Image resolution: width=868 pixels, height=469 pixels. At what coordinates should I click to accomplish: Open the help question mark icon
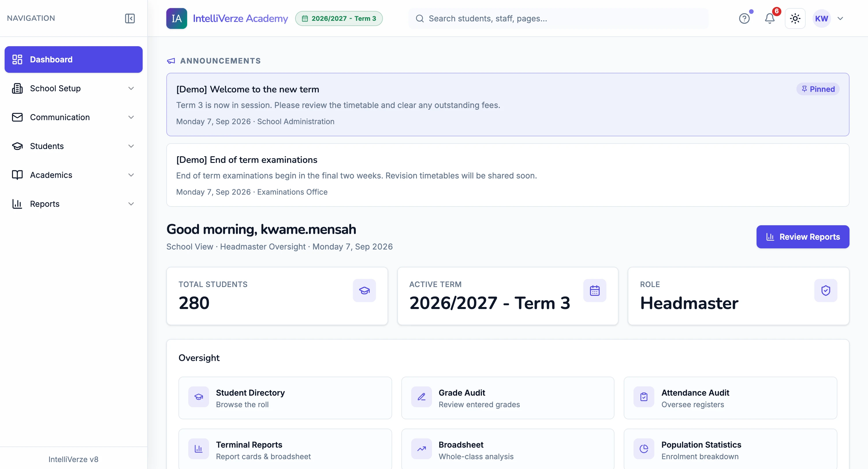[744, 18]
